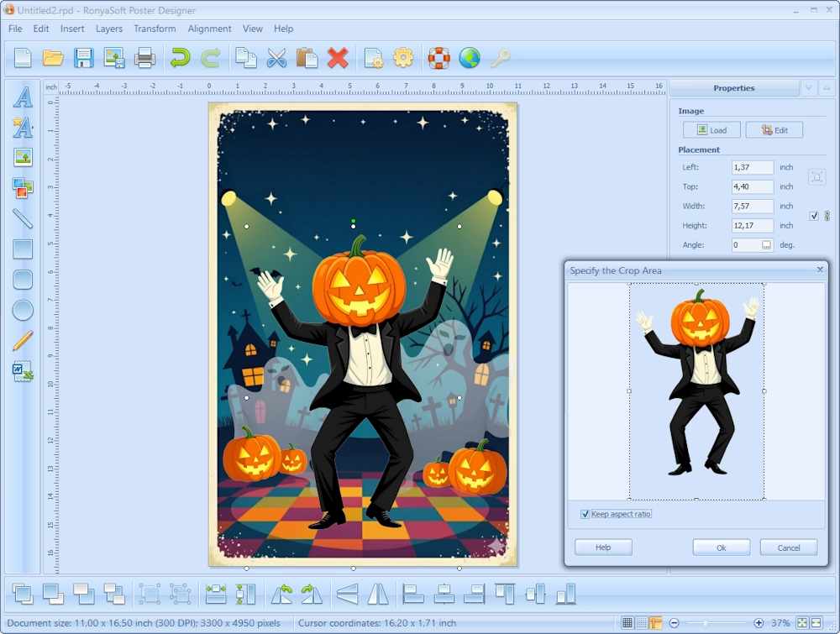Open the Angle field ellipsis picker
Image resolution: width=840 pixels, height=634 pixels.
pyautogui.click(x=766, y=245)
